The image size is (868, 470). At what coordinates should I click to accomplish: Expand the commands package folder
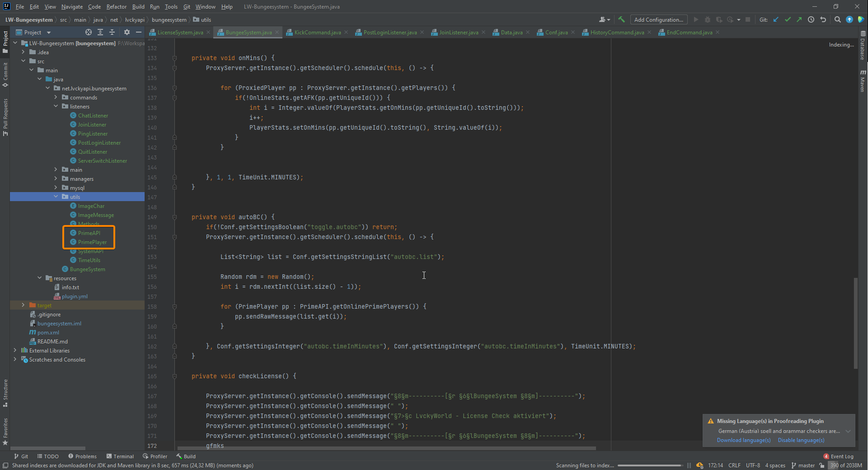(x=56, y=97)
